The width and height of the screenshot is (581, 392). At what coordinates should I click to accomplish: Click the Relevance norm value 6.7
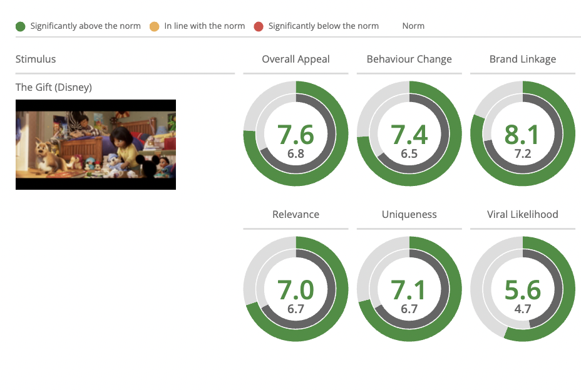click(296, 309)
